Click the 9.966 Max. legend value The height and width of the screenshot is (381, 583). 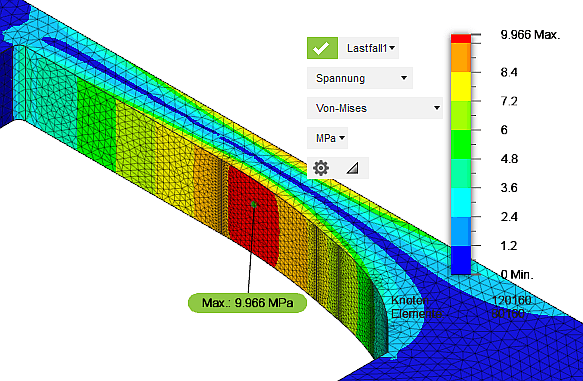(x=530, y=35)
